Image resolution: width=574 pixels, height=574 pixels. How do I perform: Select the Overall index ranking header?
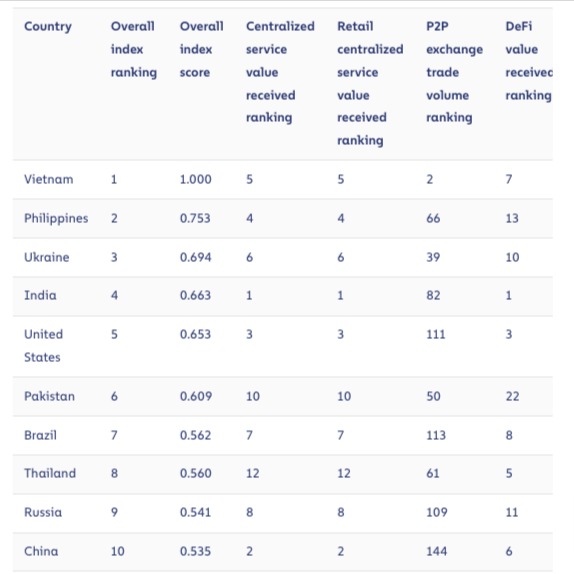[x=134, y=49]
